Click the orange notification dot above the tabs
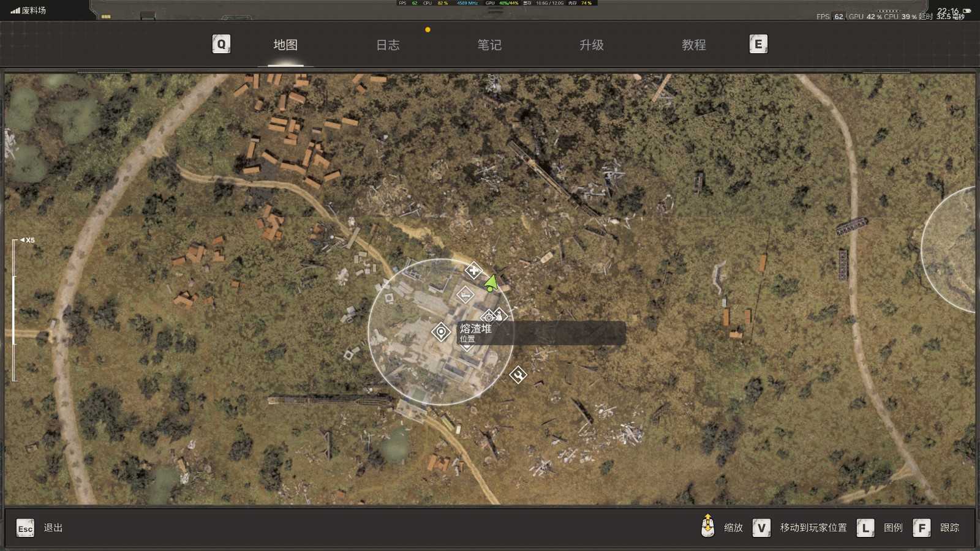The height and width of the screenshot is (551, 980). [x=428, y=29]
